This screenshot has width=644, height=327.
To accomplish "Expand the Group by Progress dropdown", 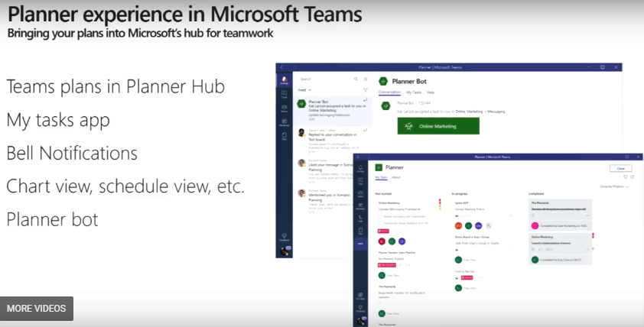I will click(x=614, y=186).
